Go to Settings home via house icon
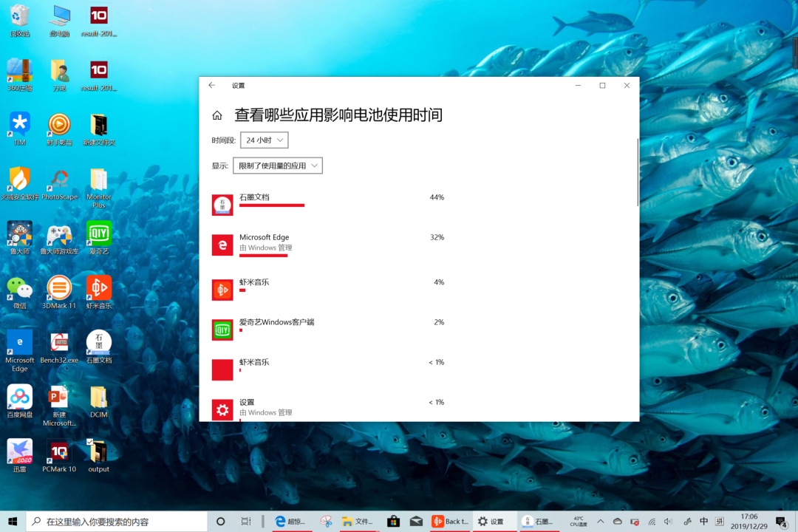798x532 pixels. [217, 115]
